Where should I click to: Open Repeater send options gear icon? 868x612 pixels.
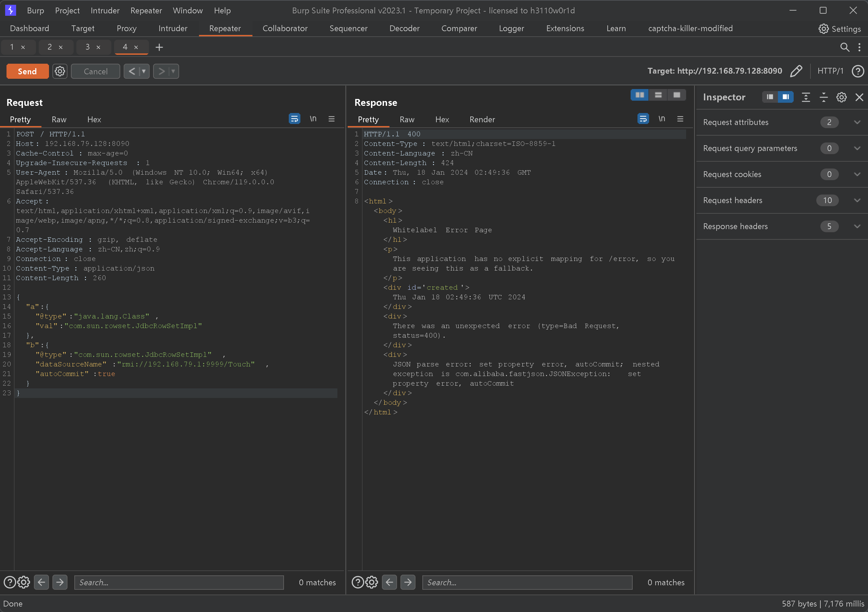(60, 71)
